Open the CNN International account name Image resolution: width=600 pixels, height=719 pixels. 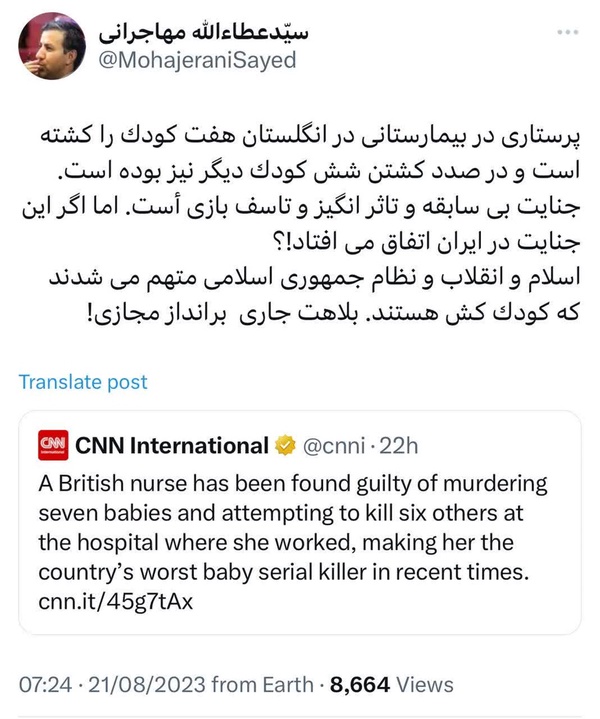click(x=172, y=445)
